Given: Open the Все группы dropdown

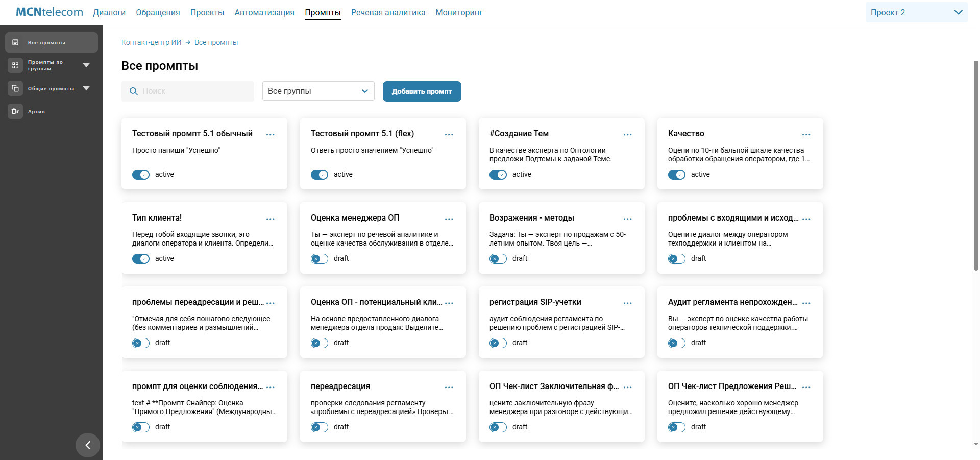Looking at the screenshot, I should (318, 91).
